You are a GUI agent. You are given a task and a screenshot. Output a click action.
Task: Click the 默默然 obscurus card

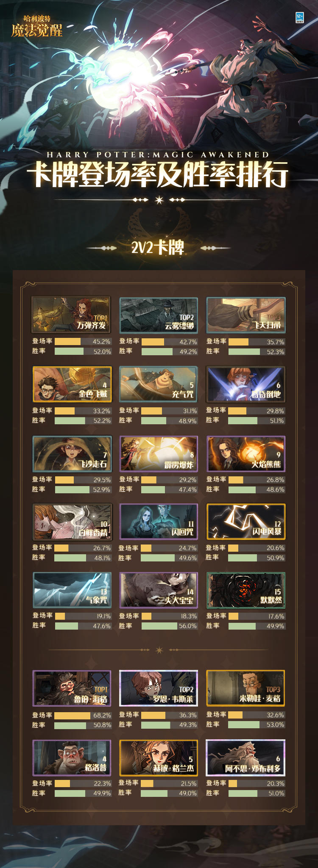pyautogui.click(x=246, y=590)
